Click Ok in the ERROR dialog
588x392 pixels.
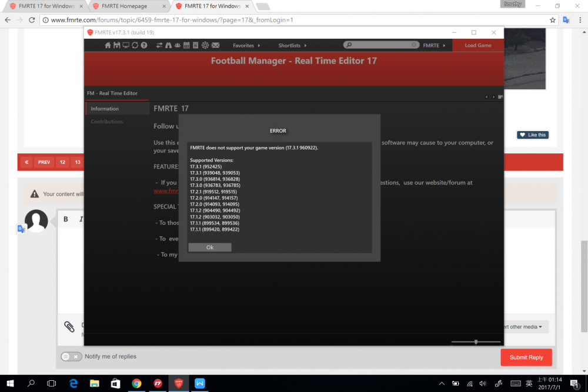point(210,247)
